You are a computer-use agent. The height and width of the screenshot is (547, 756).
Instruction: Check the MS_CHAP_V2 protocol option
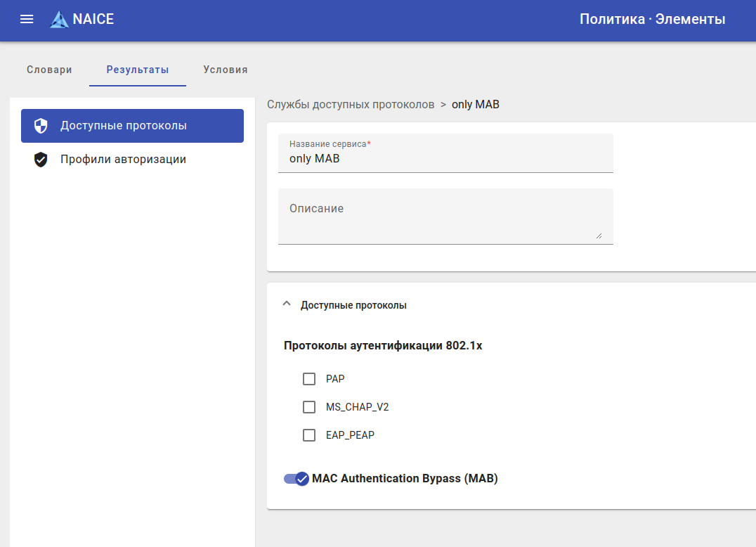coord(309,407)
